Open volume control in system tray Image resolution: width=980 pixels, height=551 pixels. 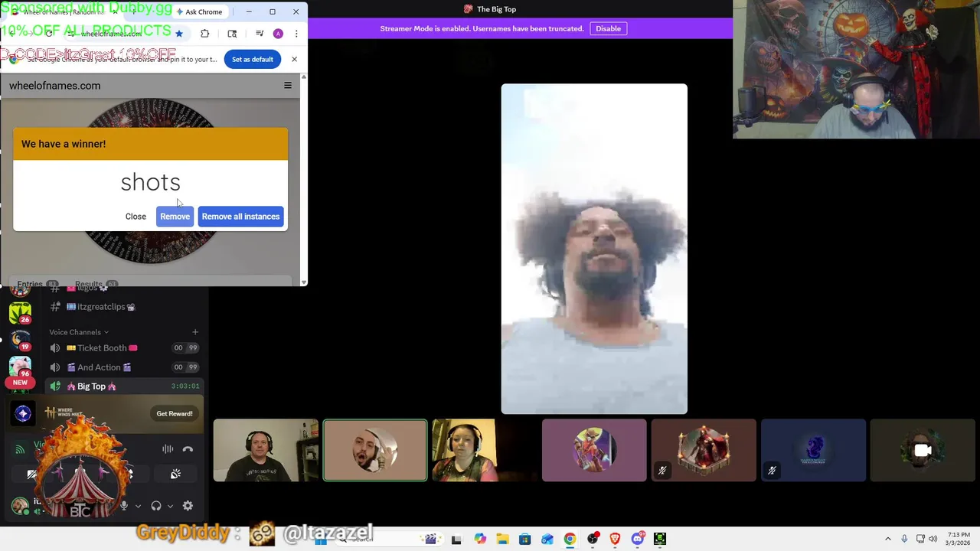tap(933, 540)
